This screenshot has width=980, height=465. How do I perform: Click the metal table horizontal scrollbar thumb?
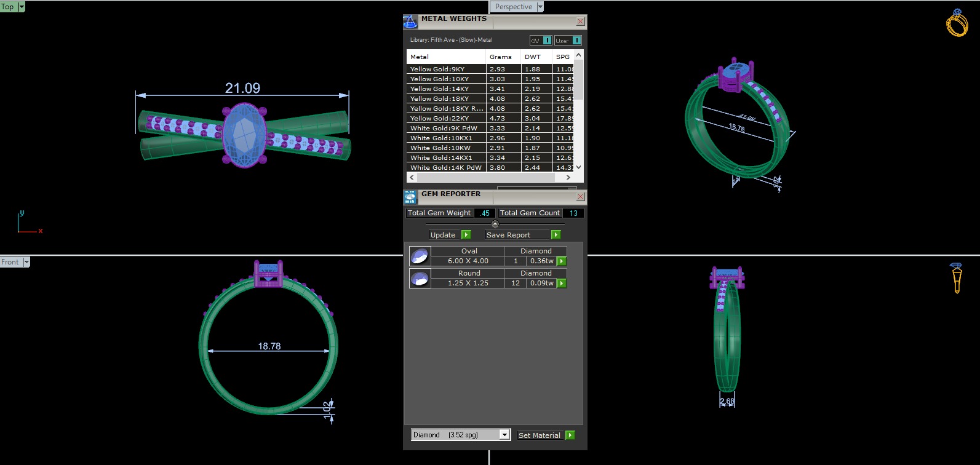(x=486, y=177)
